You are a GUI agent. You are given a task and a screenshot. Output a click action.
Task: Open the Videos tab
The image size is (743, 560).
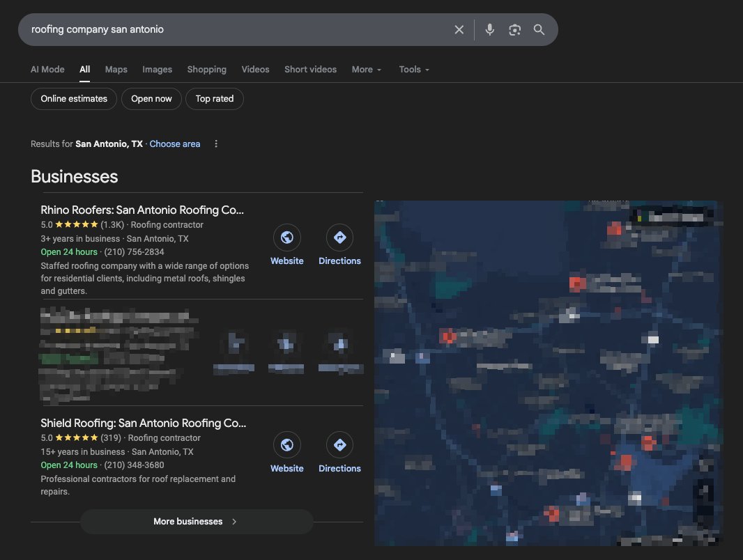tap(255, 69)
